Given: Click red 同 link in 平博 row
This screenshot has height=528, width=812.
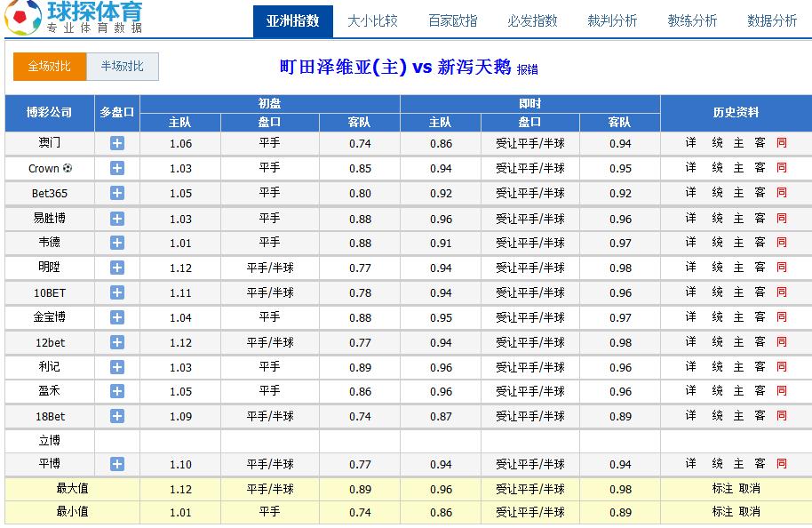Looking at the screenshot, I should pyautogui.click(x=782, y=463).
